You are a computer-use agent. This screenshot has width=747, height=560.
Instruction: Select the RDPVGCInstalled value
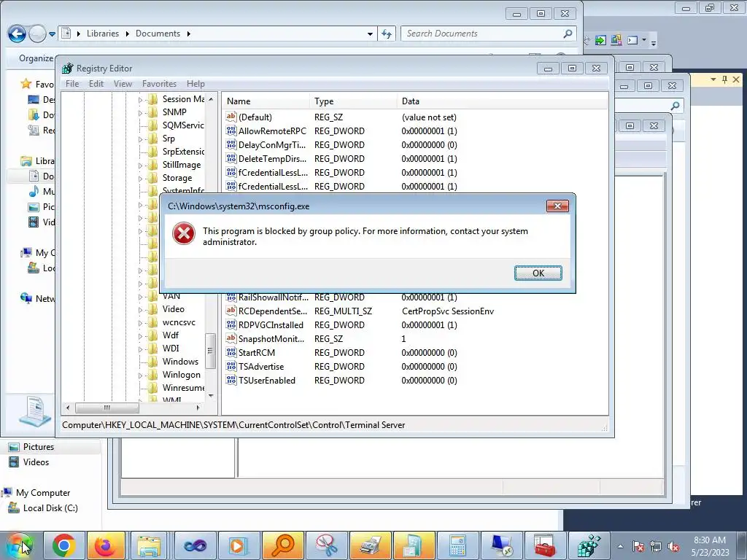click(271, 324)
